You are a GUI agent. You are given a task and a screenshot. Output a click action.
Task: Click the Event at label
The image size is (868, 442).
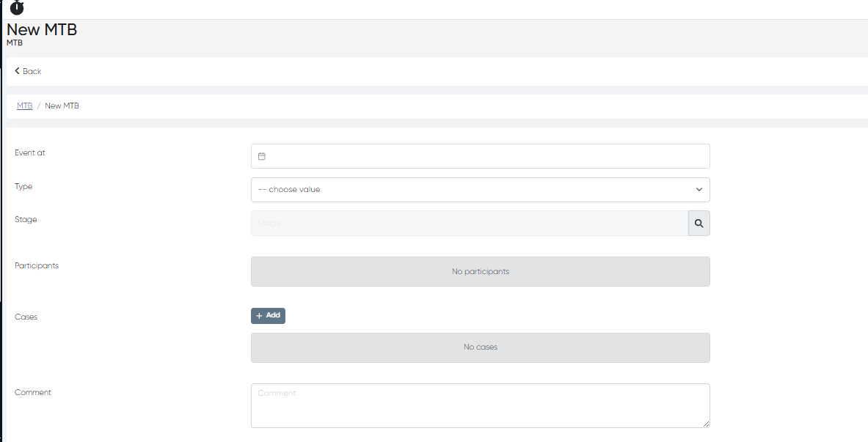pyautogui.click(x=30, y=152)
